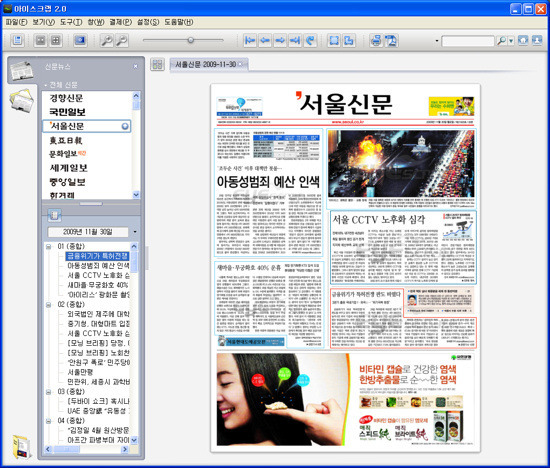Go to the first page arrow icon
This screenshot has height=468, width=550.
coord(250,40)
